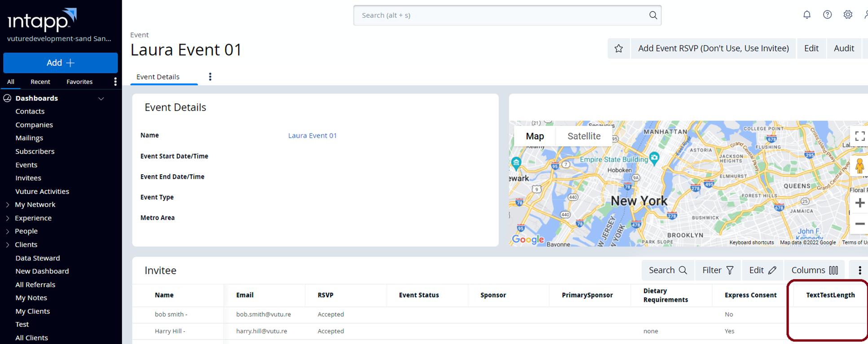This screenshot has width=868, height=344.
Task: Click Add Event RSVP button
Action: [x=714, y=49]
